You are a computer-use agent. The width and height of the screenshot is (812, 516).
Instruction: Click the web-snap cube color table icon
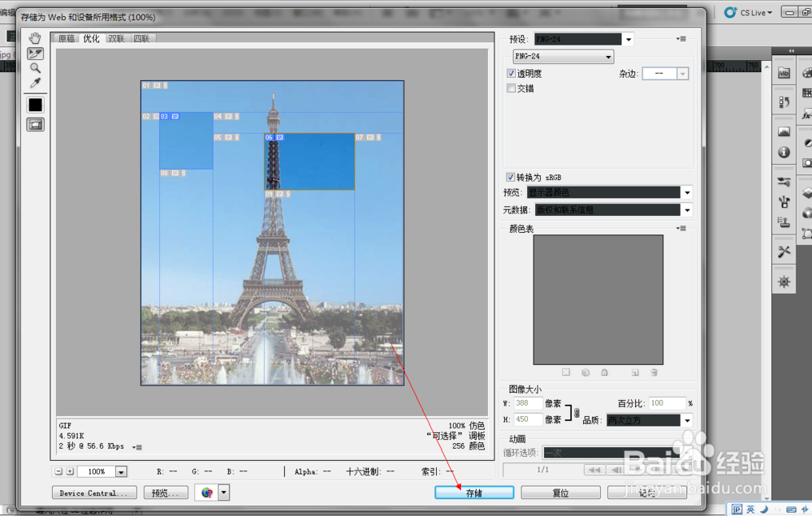585,372
